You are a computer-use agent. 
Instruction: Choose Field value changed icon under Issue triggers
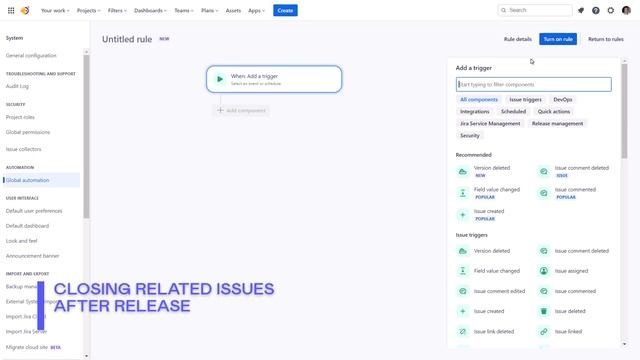click(462, 271)
